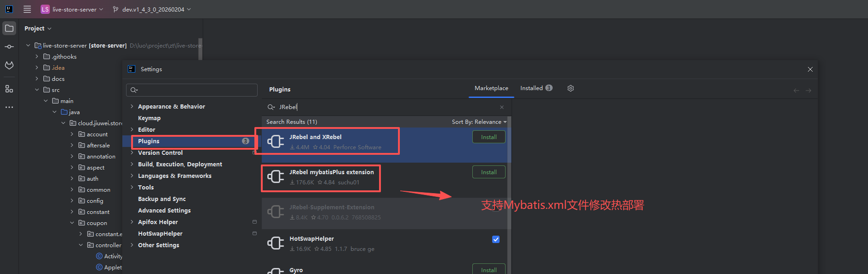The image size is (868, 274).
Task: Click the plugin search magnifier icon
Action: click(271, 107)
